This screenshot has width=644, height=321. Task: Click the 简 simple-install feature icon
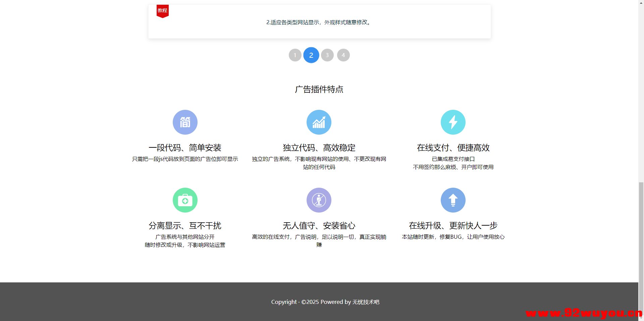(x=185, y=122)
